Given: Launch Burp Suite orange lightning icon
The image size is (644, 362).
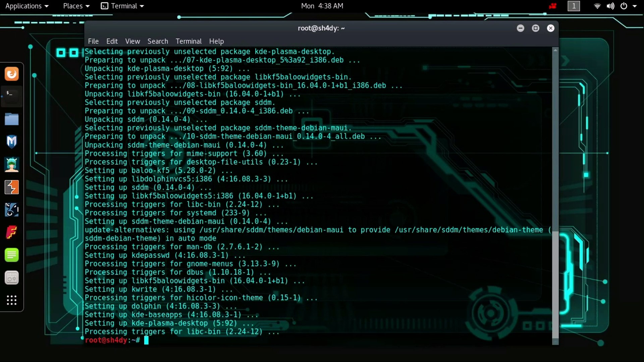Looking at the screenshot, I should coord(12,187).
